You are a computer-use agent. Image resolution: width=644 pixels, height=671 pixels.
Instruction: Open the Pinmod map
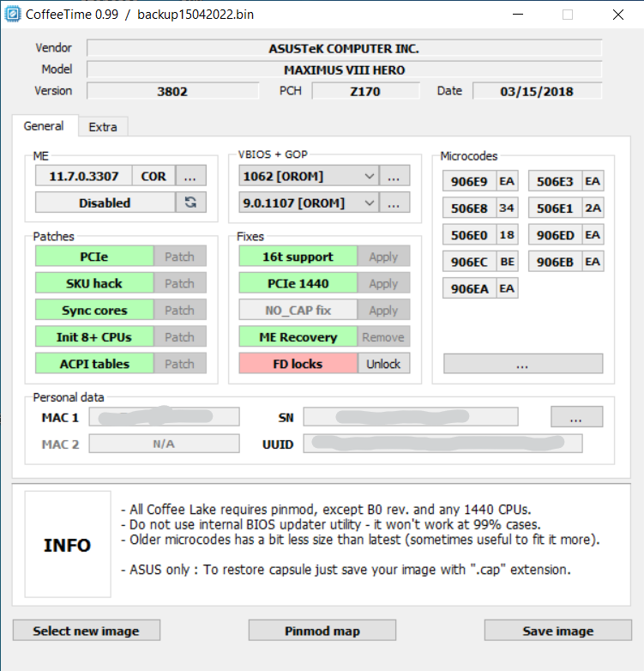pos(322,631)
